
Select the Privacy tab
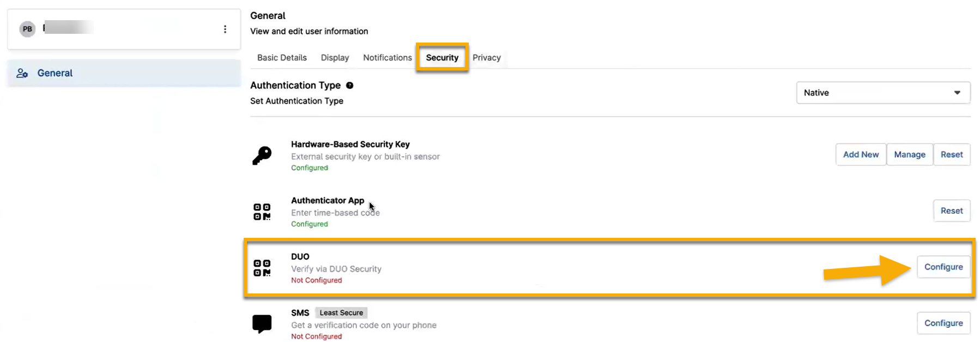coord(486,58)
